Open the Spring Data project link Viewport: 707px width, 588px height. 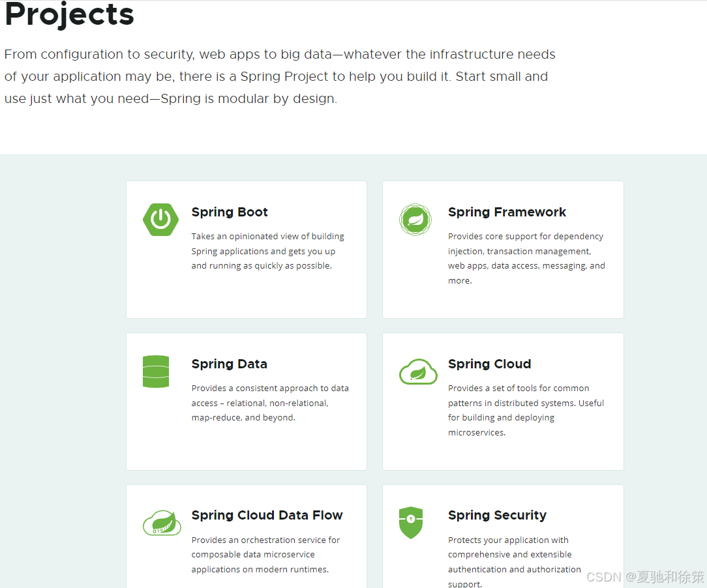click(x=229, y=364)
